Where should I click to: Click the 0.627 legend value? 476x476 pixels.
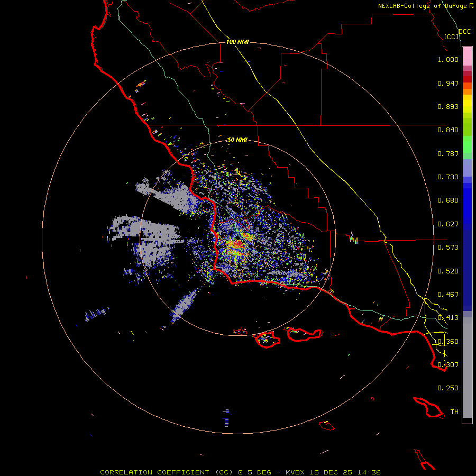pos(448,224)
